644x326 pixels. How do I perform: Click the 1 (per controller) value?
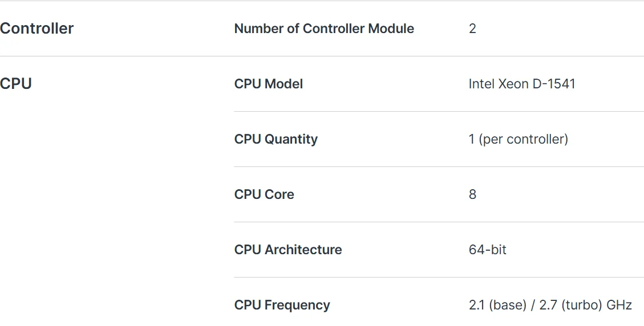519,139
